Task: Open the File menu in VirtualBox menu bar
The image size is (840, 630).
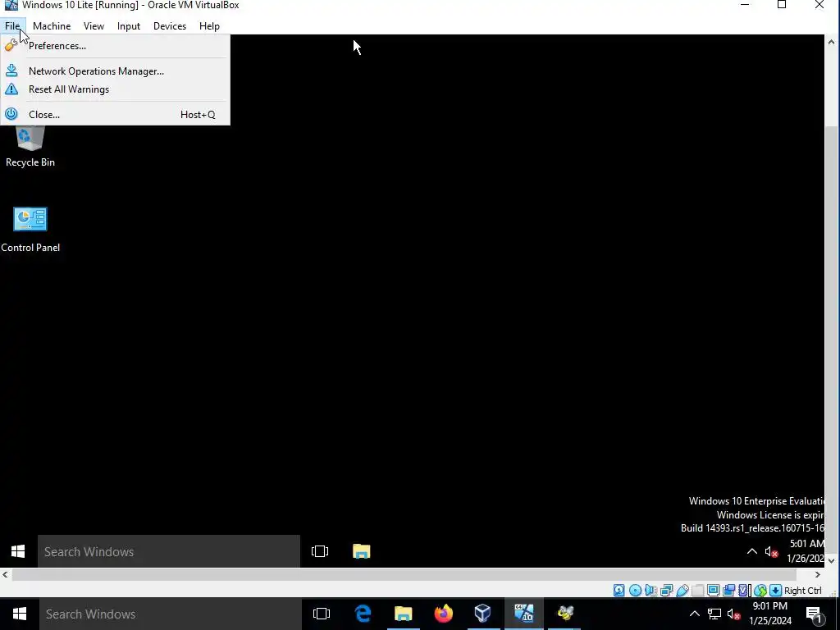Action: 12,25
